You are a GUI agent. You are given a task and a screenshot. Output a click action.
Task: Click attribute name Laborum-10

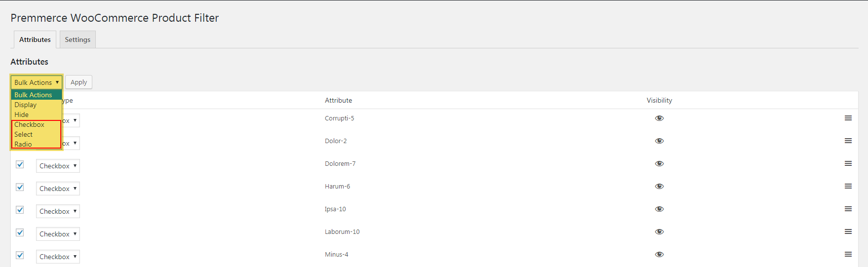click(342, 231)
